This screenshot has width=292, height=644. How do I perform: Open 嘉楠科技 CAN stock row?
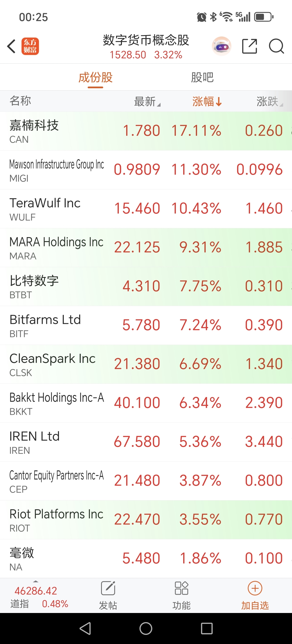click(x=146, y=131)
